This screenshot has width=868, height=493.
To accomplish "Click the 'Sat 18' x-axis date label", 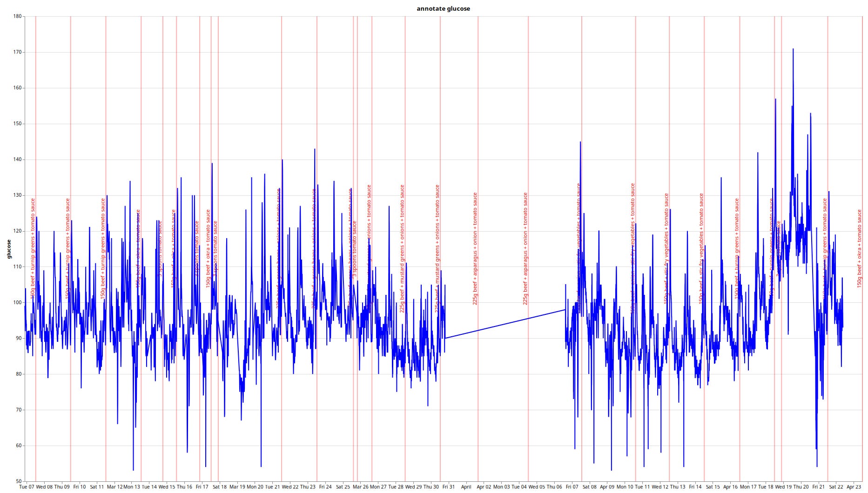I will tap(220, 487).
